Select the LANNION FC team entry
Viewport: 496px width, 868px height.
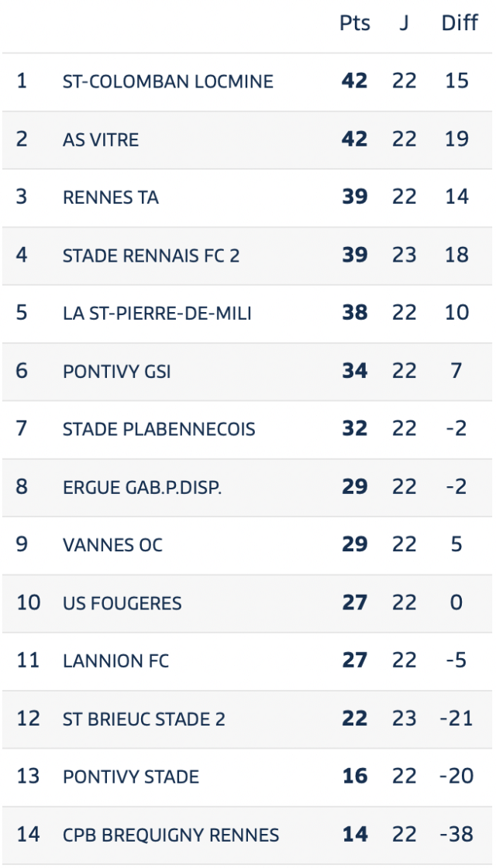pos(115,661)
